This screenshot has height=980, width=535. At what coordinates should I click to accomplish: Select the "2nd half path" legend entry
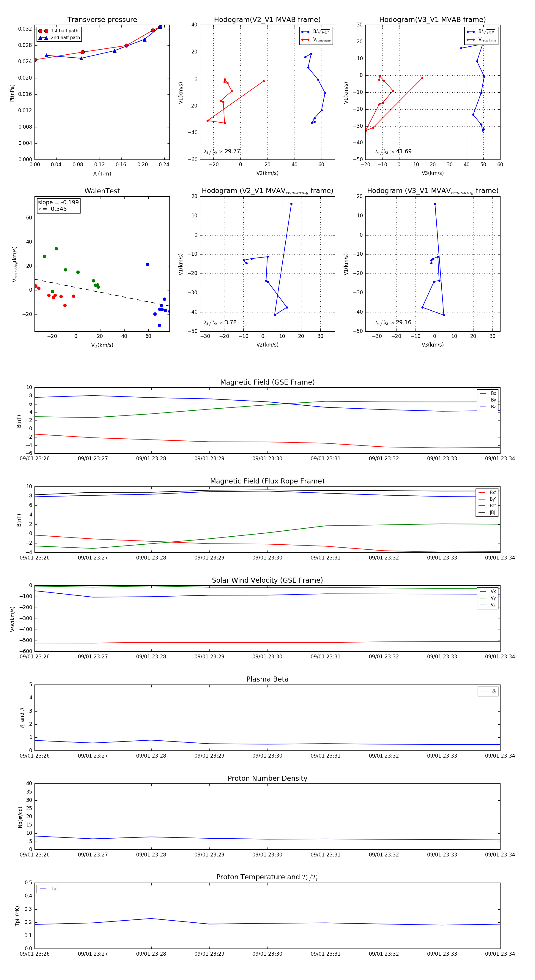(59, 38)
